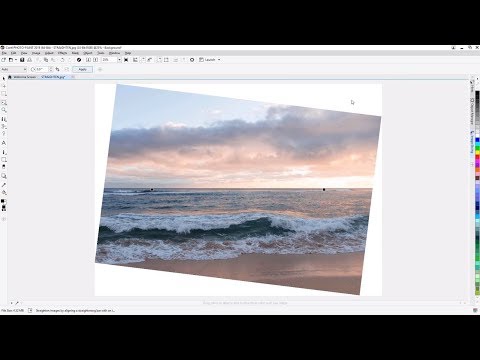Click the Print icon in toolbar
This screenshot has height=360, width=480.
[x=29, y=60]
